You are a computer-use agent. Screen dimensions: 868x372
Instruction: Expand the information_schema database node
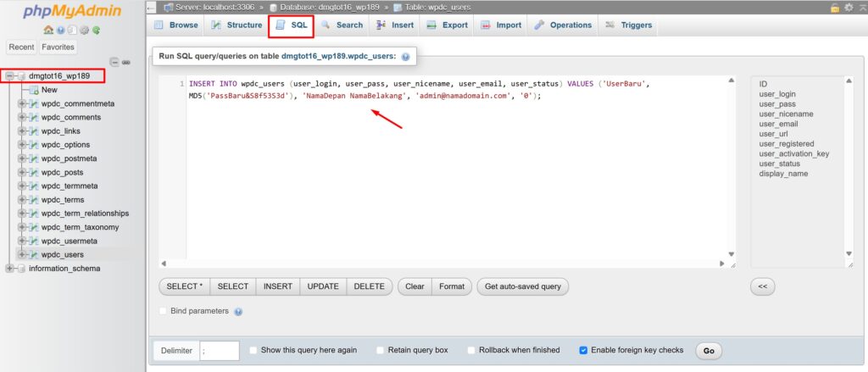(9, 269)
